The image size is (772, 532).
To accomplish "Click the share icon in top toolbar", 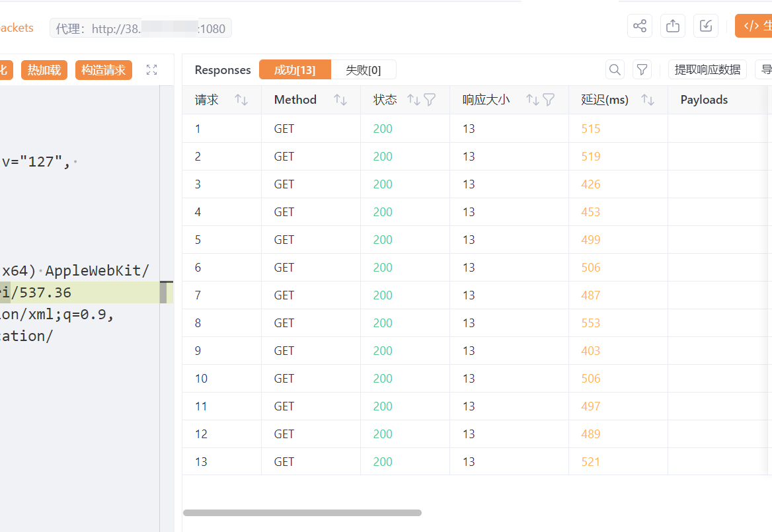I will pos(639,26).
